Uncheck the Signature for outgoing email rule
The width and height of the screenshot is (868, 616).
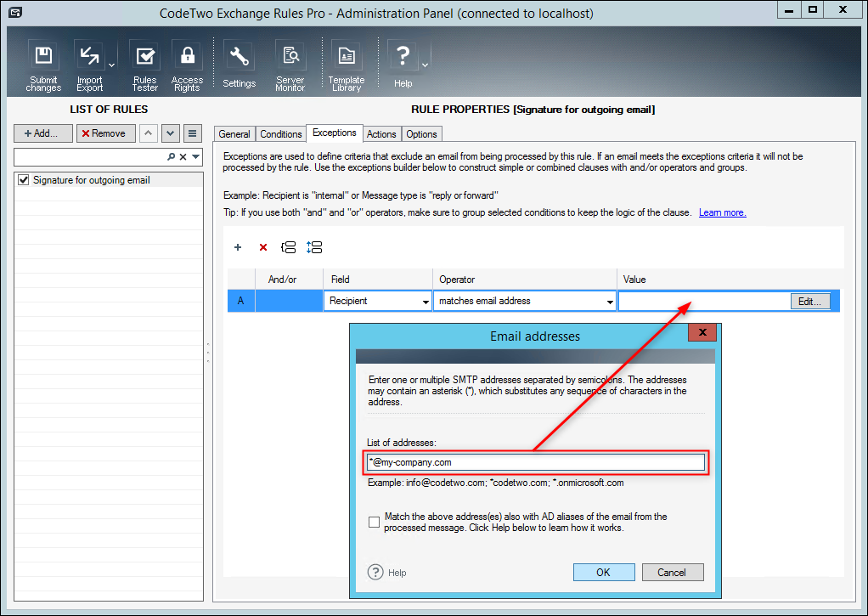[x=23, y=180]
